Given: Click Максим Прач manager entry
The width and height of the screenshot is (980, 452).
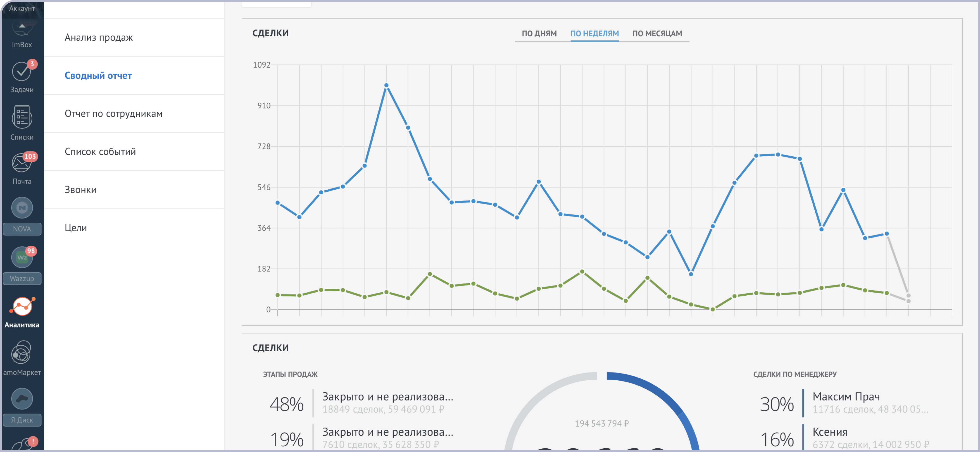Looking at the screenshot, I should pos(846,396).
